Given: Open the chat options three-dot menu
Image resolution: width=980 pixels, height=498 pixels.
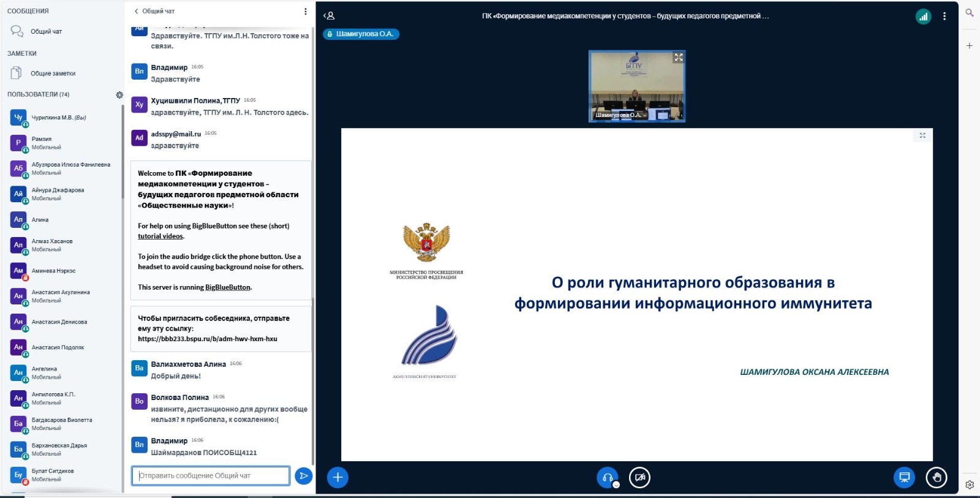Looking at the screenshot, I should [306, 11].
